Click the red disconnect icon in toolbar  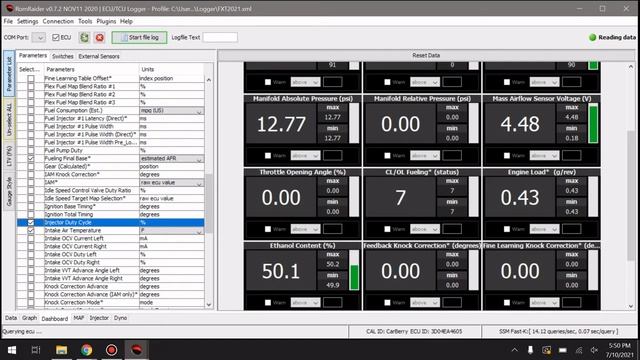click(100, 38)
